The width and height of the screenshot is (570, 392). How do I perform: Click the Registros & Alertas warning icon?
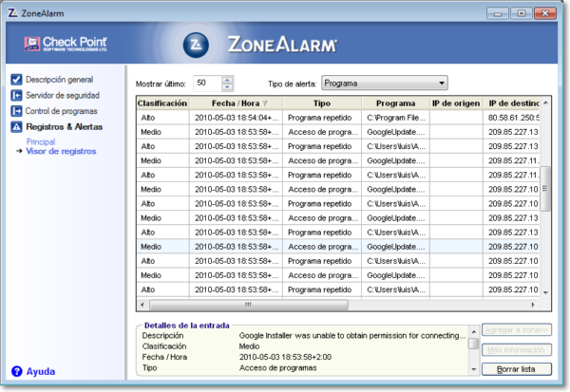[16, 127]
